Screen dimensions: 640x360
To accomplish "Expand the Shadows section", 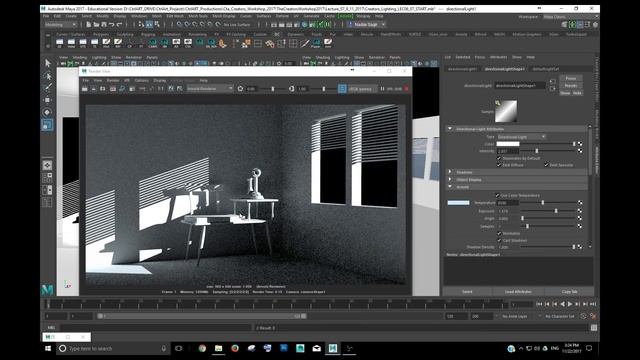I will pos(450,172).
